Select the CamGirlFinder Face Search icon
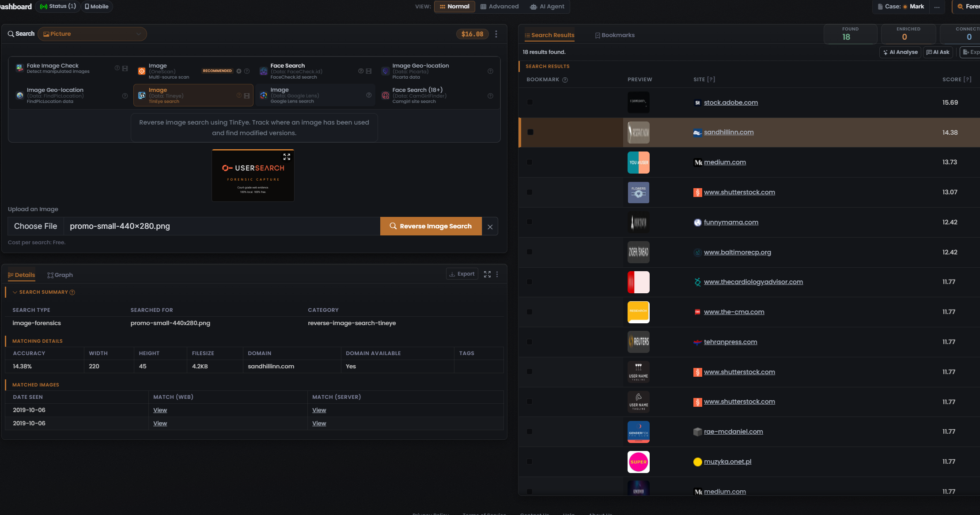This screenshot has height=515, width=980. [x=386, y=95]
